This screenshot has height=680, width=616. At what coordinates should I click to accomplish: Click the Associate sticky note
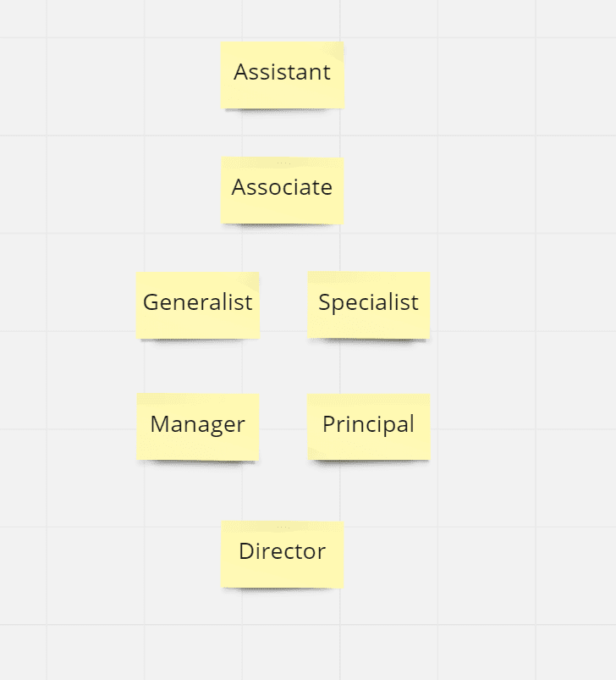point(282,190)
